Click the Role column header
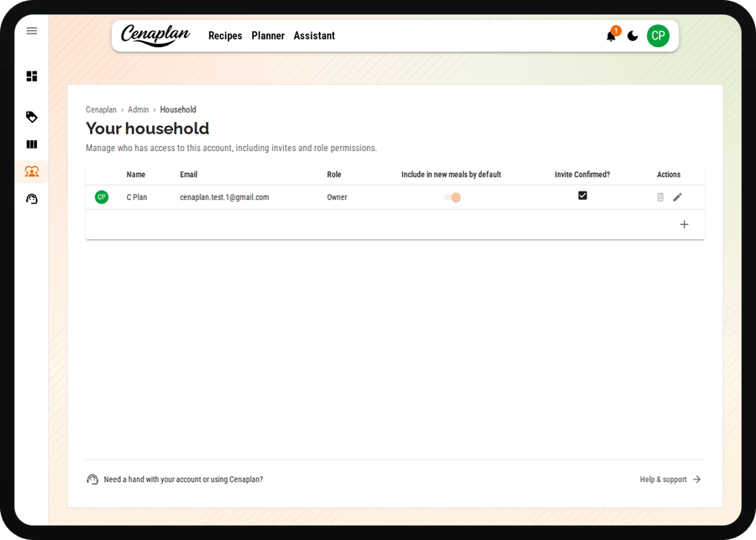Screen dimensions: 756x540 [x=334, y=175]
